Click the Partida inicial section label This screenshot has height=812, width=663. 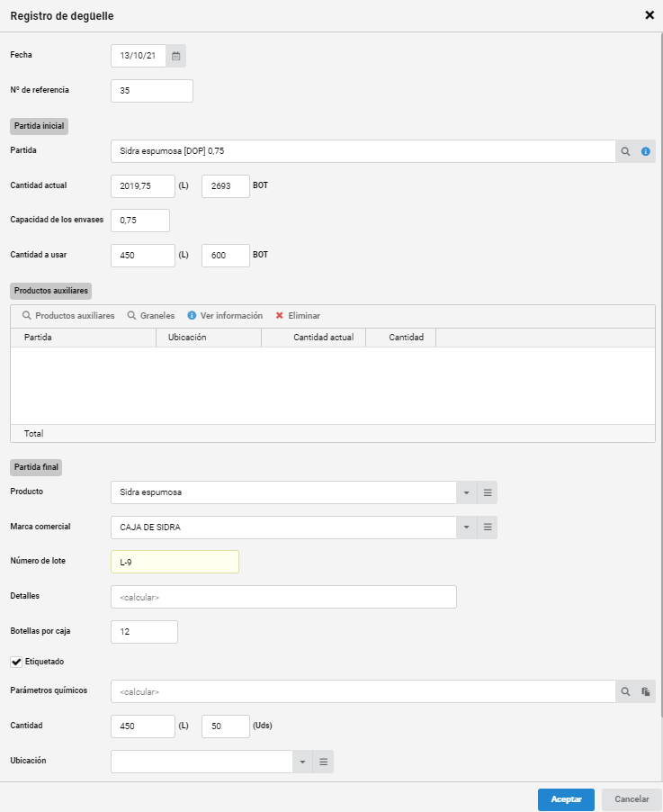[40, 126]
